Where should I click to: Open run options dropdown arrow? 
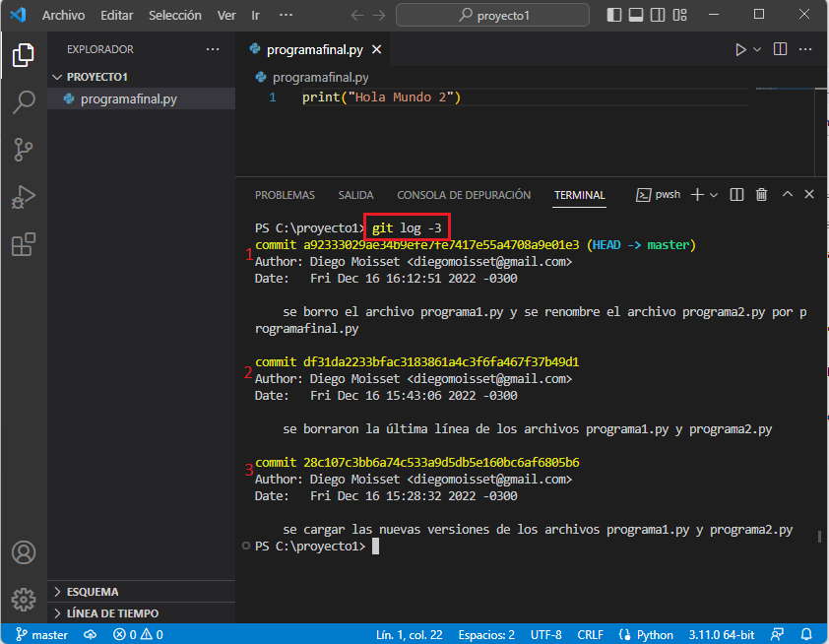click(757, 49)
